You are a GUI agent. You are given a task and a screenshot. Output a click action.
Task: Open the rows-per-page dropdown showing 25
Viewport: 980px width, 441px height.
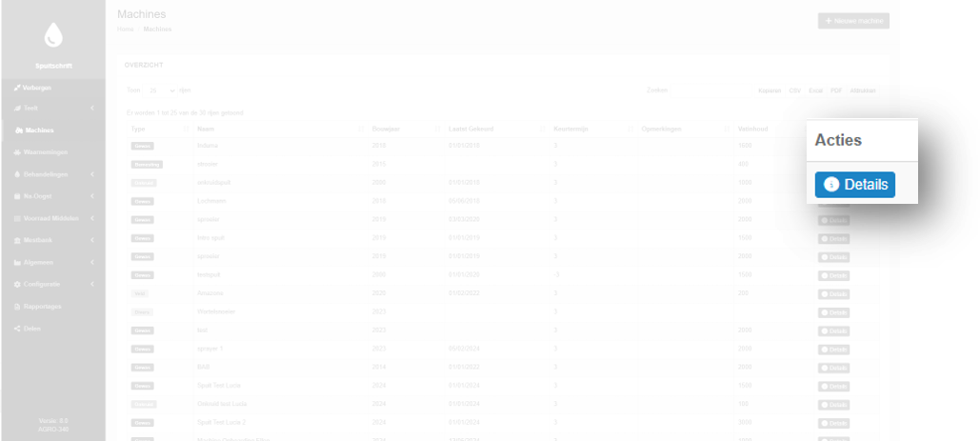(161, 90)
